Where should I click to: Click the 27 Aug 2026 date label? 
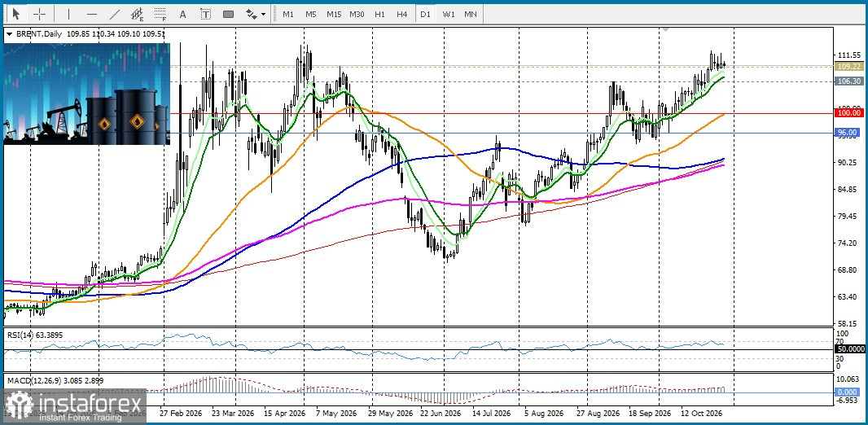click(x=596, y=414)
